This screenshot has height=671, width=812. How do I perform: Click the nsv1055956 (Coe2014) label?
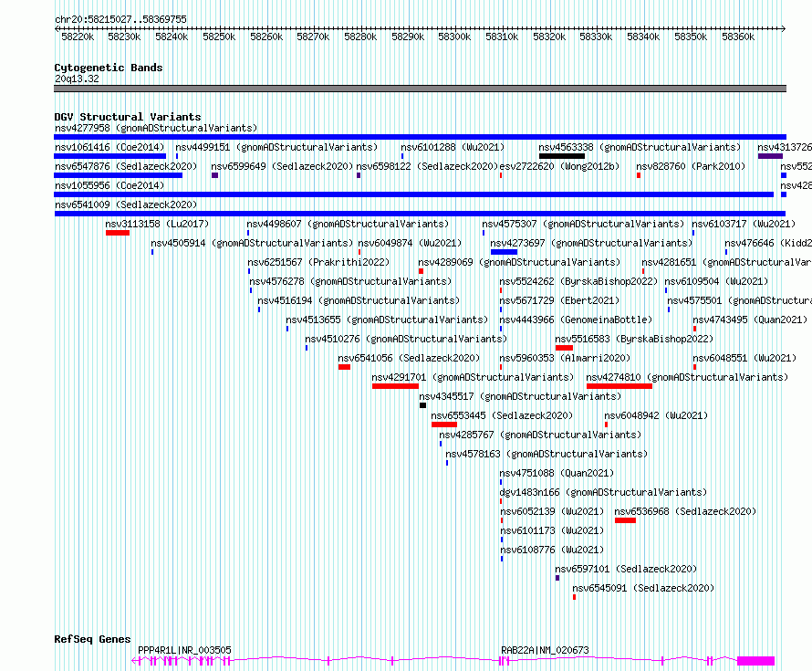[109, 185]
